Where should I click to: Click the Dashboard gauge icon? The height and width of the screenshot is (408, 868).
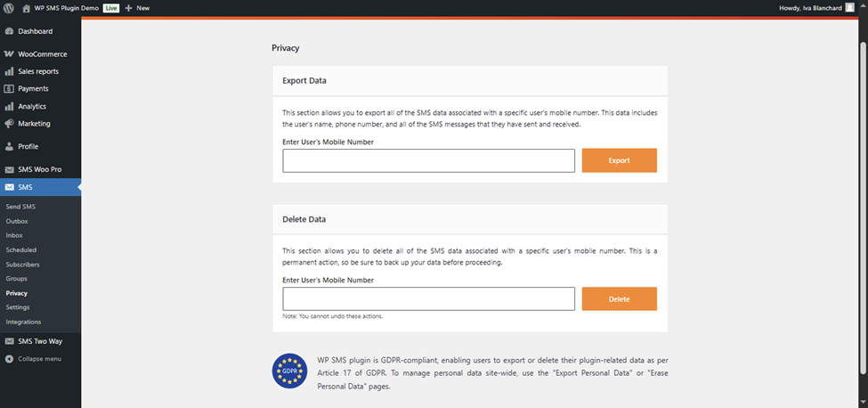[x=9, y=31]
